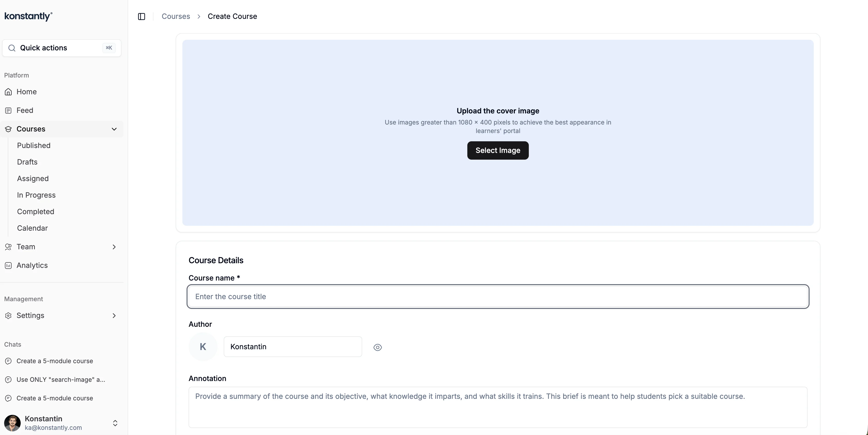Navigate to Courses breadcrumb link

176,17
